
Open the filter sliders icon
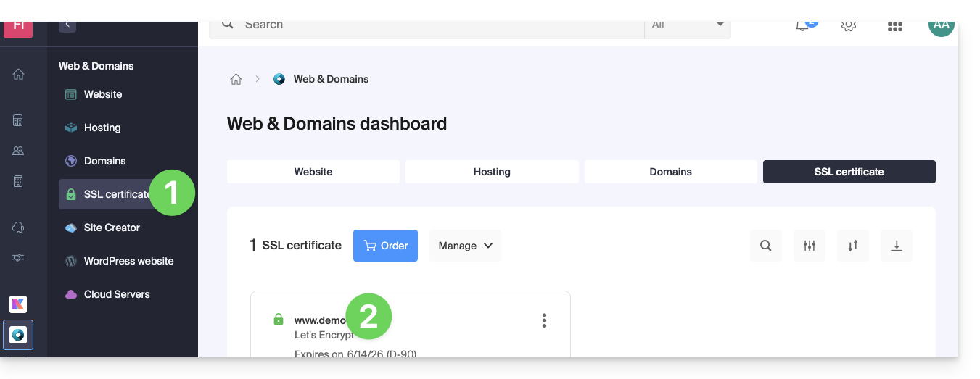(x=810, y=246)
